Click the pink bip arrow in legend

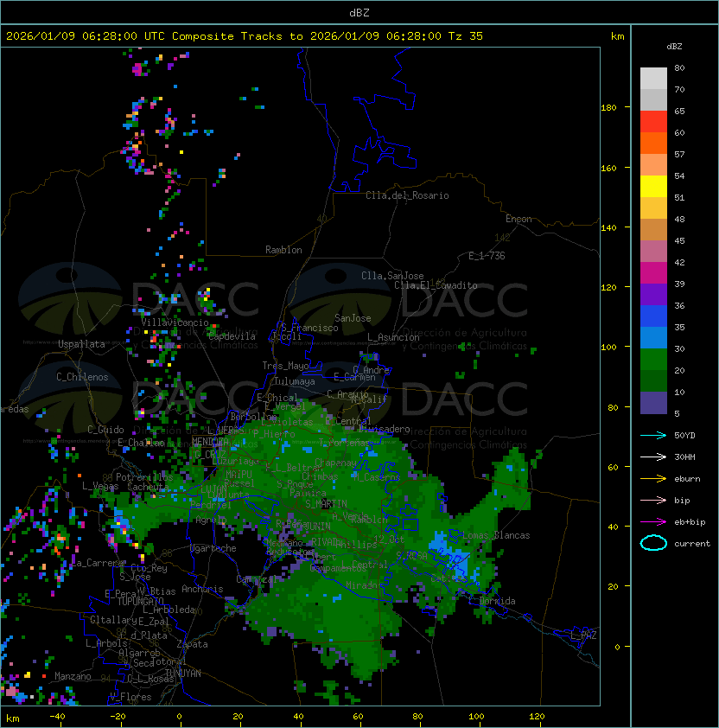(x=653, y=500)
